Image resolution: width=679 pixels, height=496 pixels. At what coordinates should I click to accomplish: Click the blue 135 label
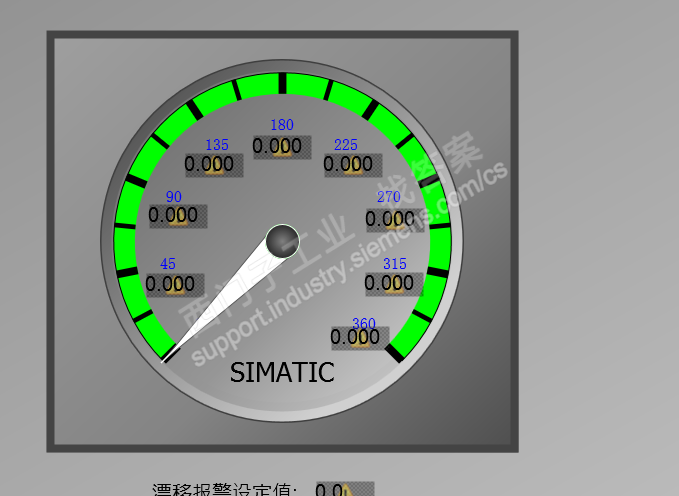click(x=217, y=145)
